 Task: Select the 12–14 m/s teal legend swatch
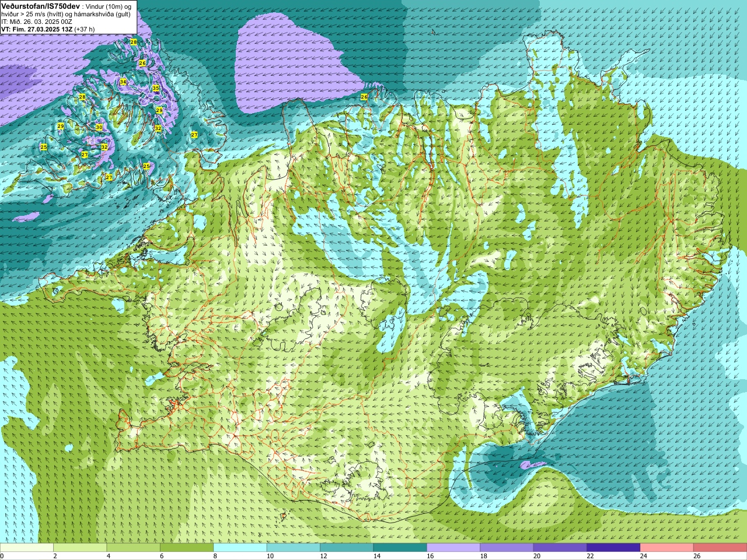pos(347,548)
